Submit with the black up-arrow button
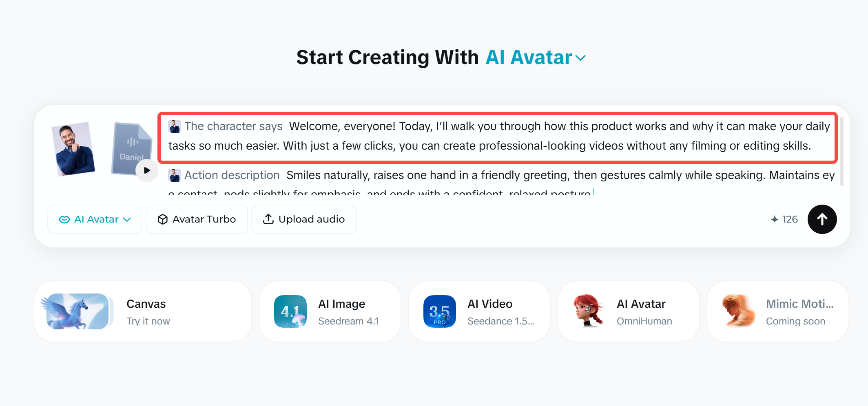868x406 pixels. click(x=822, y=219)
